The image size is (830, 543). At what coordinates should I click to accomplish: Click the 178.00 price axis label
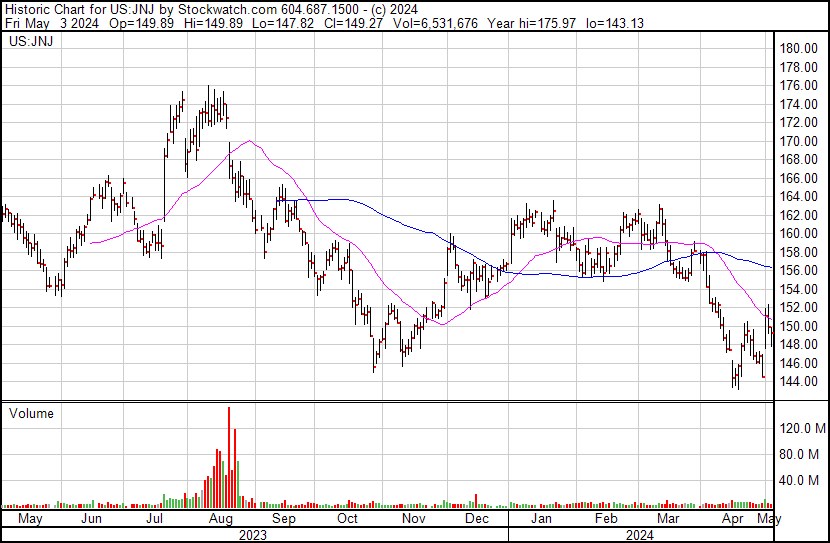799,67
